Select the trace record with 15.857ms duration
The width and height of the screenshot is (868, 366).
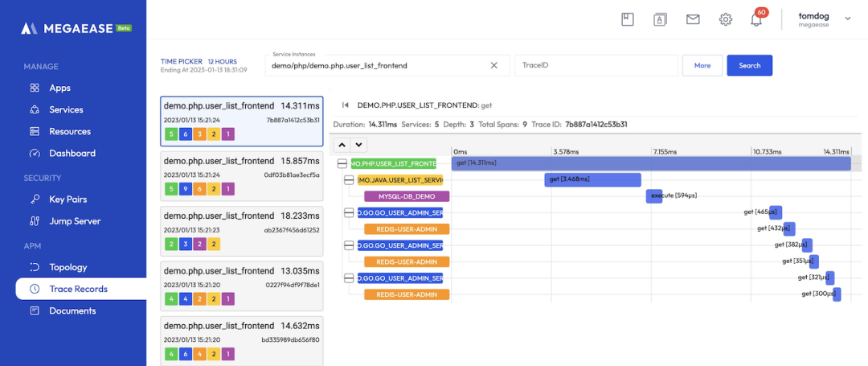242,173
